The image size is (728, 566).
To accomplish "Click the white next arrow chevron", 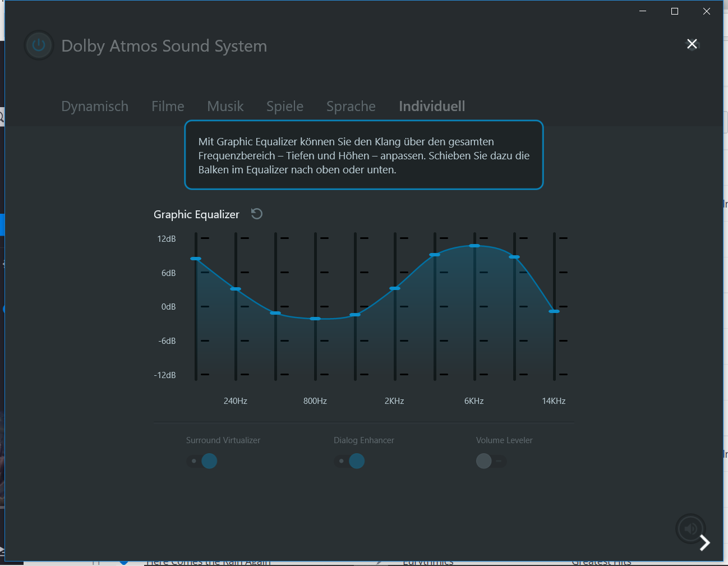I will (x=705, y=542).
